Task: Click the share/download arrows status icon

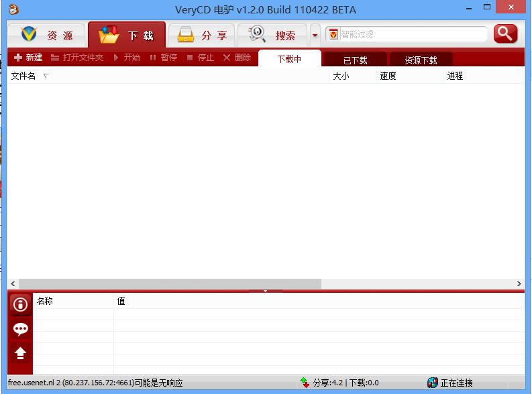Action: tap(305, 383)
